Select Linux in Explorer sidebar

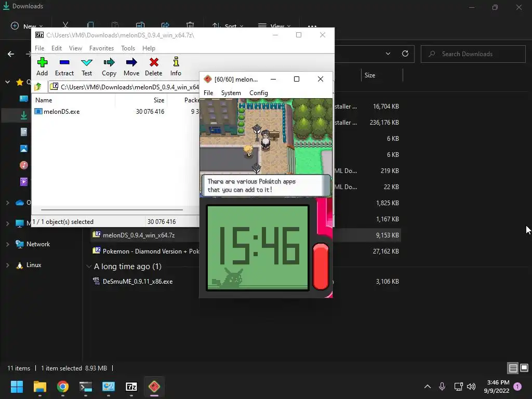click(x=29, y=265)
